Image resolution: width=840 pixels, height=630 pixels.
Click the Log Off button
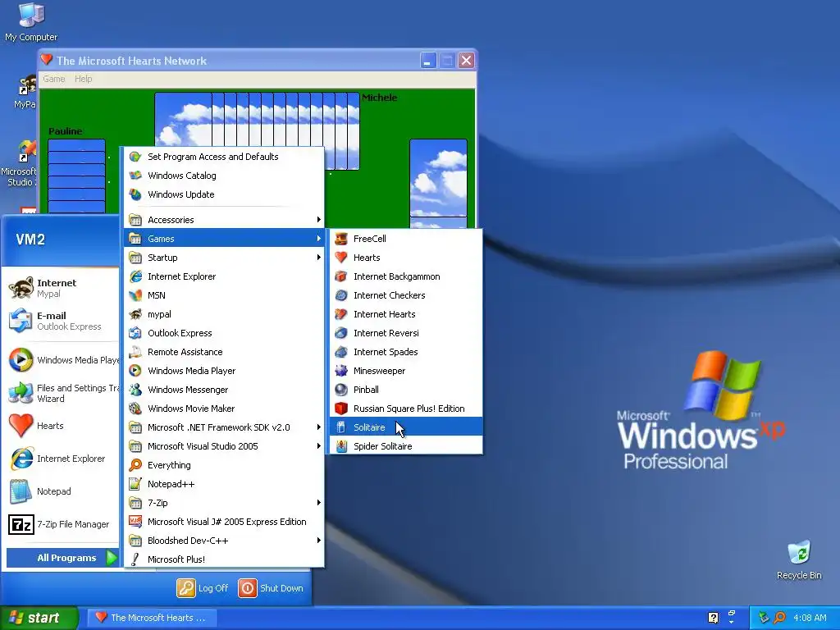203,587
